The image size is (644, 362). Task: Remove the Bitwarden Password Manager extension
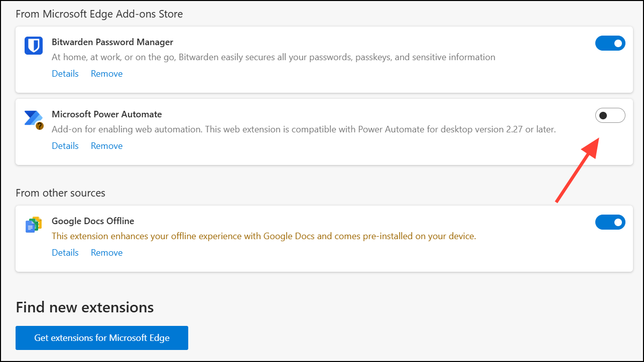106,74
